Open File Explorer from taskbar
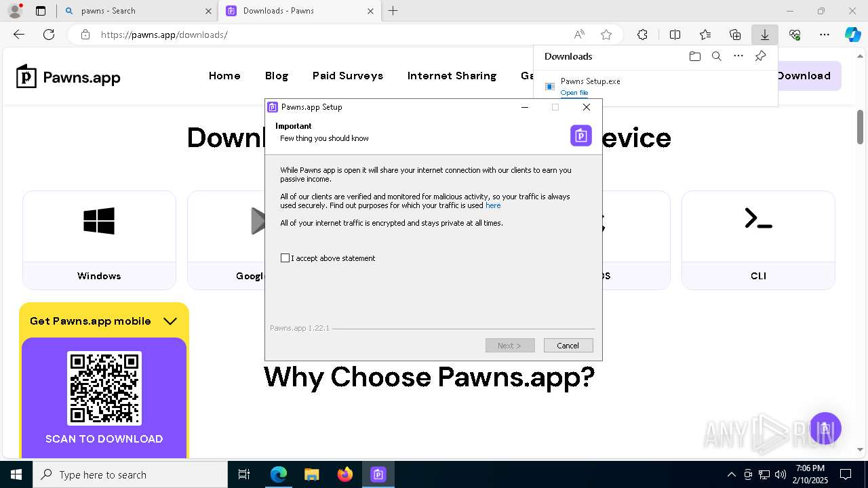The width and height of the screenshot is (868, 488). coord(312,474)
